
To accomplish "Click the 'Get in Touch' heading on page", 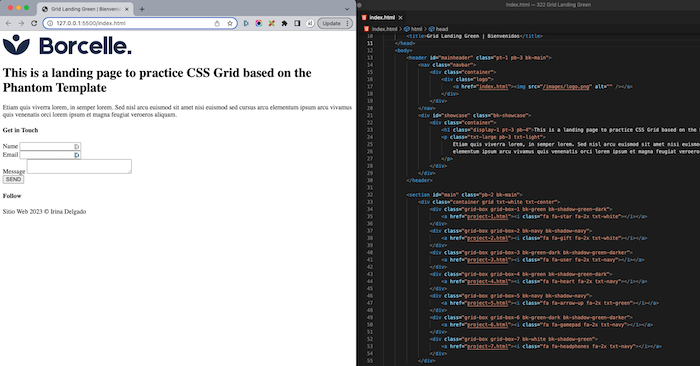I will click(21, 130).
